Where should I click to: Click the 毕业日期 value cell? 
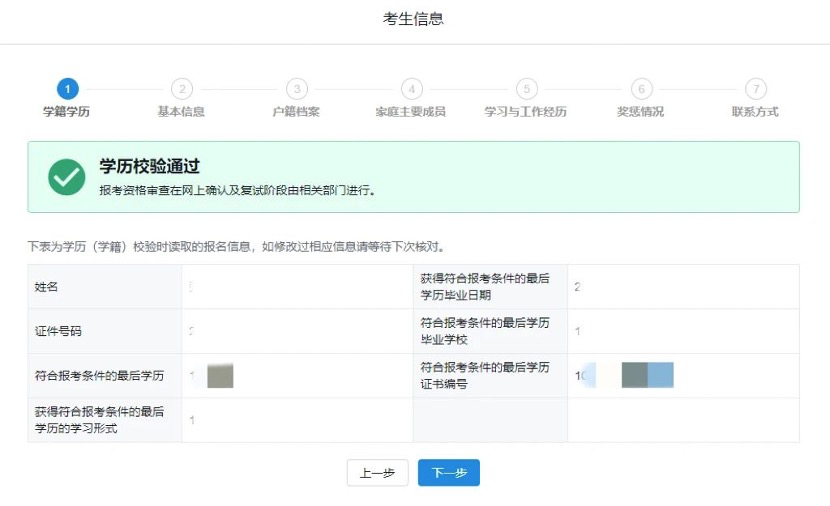click(682, 287)
